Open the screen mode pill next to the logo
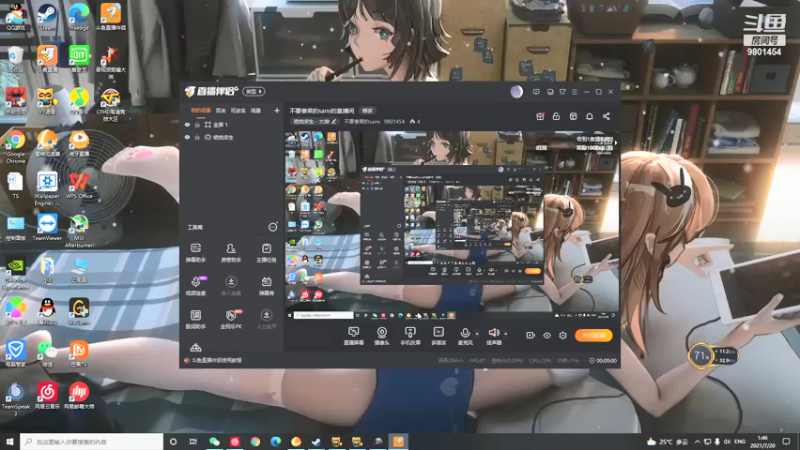800x450 pixels. pos(254,91)
